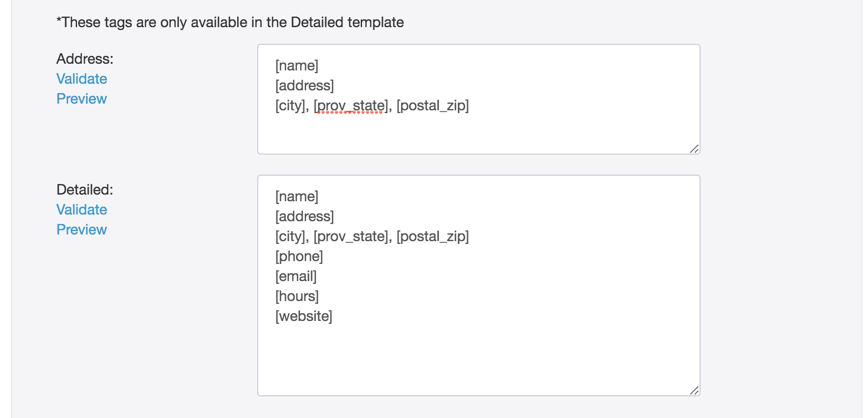The width and height of the screenshot is (868, 418).
Task: Click the Validate link under Address
Action: [81, 79]
